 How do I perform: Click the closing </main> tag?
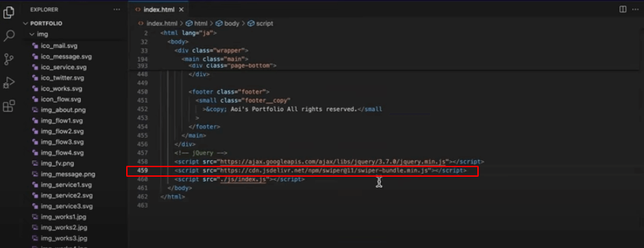193,135
